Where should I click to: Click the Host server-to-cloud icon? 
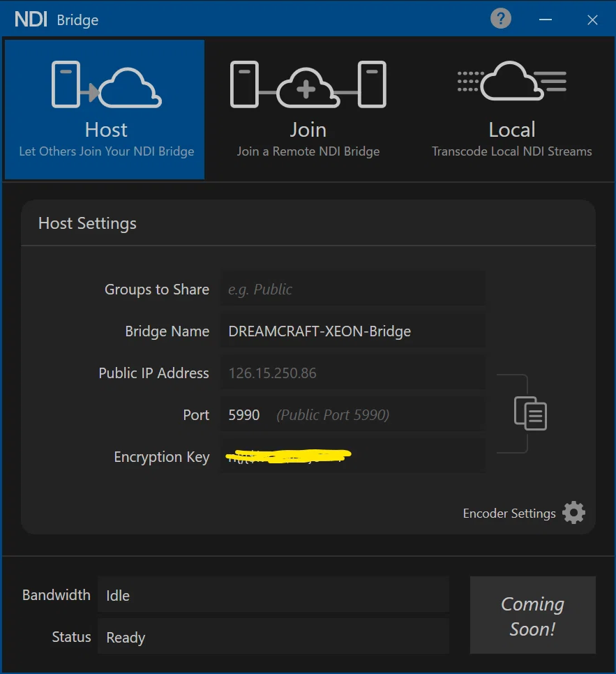tap(106, 84)
